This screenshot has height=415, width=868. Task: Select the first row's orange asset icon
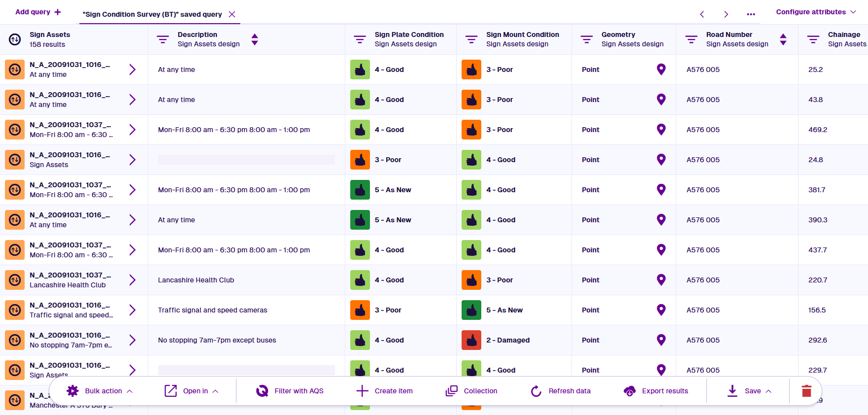(x=15, y=69)
